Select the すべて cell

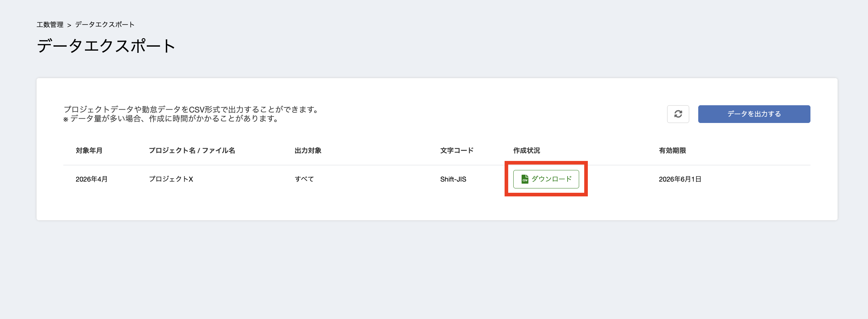tap(304, 179)
